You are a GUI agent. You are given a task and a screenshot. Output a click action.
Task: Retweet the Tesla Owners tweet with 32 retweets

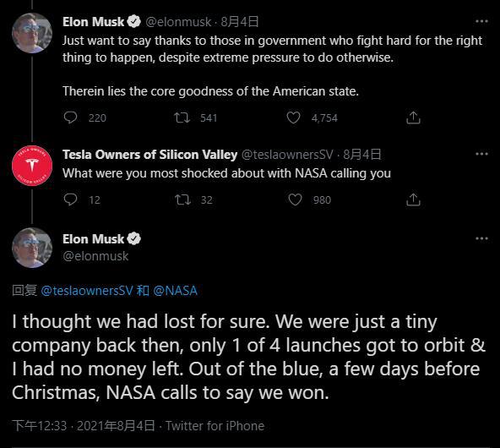click(x=182, y=199)
